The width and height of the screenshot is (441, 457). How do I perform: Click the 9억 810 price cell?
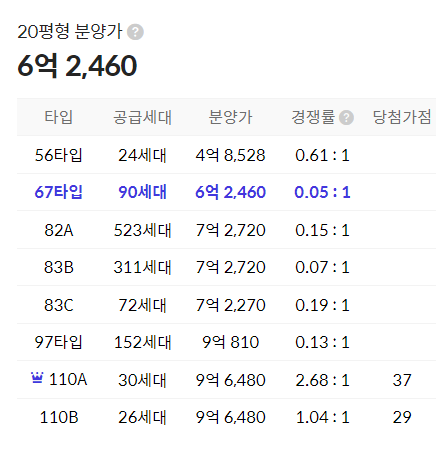point(230,342)
